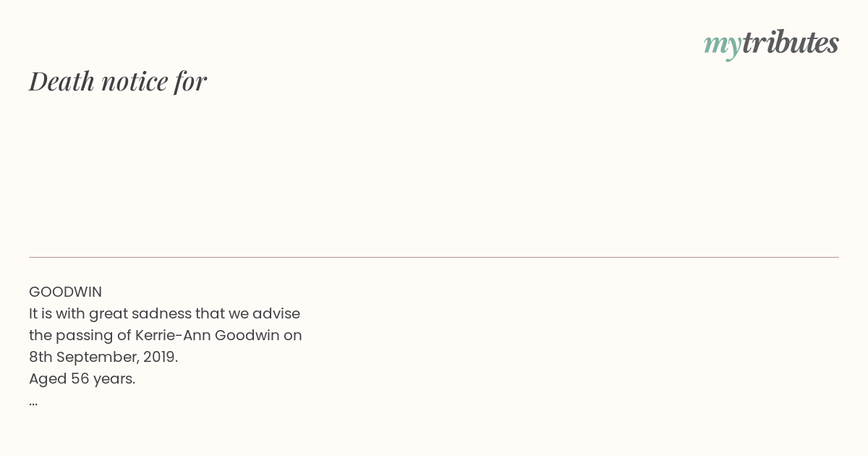Click the horizontal divider line
This screenshot has width=868, height=456.
434,257
